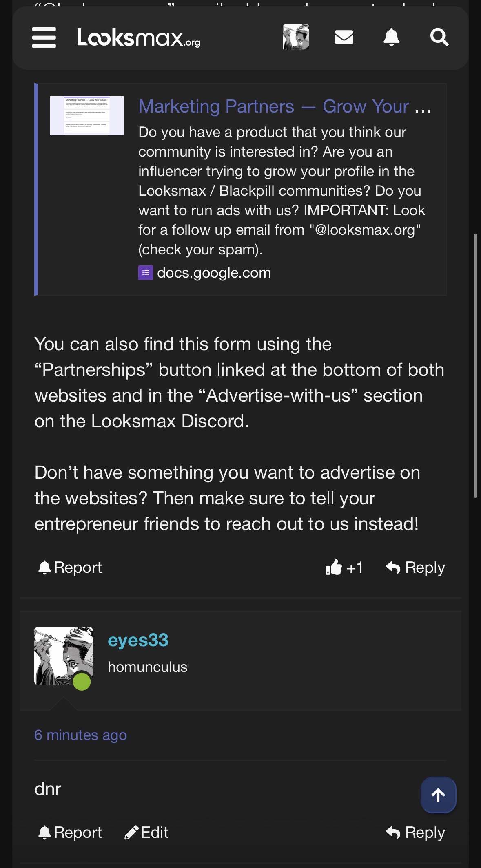
Task: Click the docs.google.com source link
Action: tap(214, 273)
